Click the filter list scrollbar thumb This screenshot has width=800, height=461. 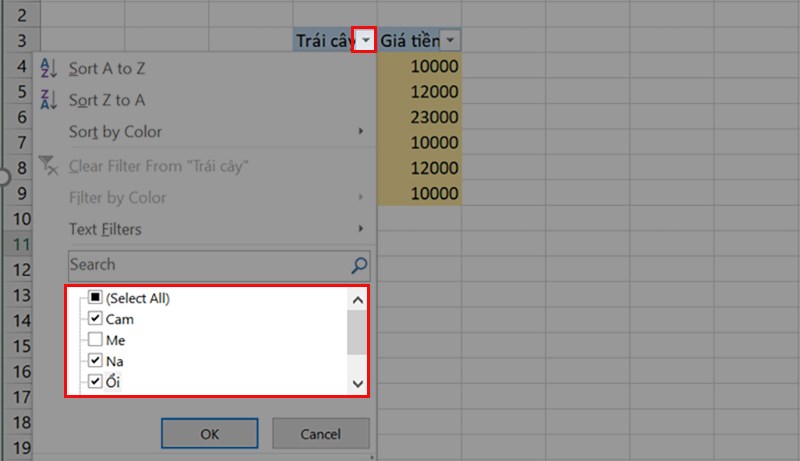pos(357,332)
